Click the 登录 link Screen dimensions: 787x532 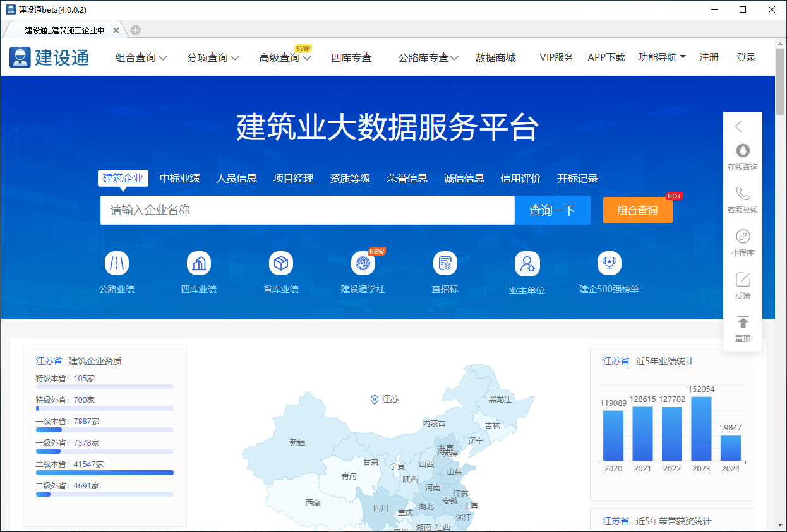pos(746,57)
